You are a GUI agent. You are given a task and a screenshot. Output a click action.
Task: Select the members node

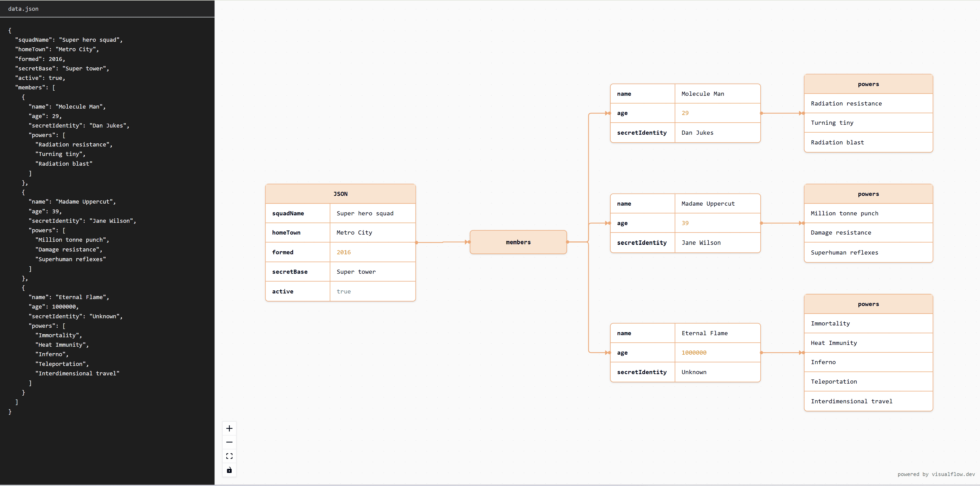[518, 242]
